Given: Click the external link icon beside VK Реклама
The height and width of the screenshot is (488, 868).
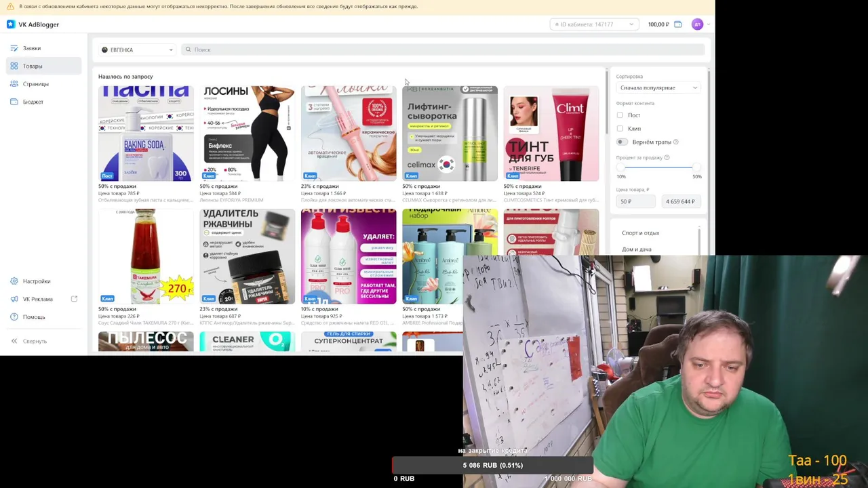Looking at the screenshot, I should [x=74, y=299].
